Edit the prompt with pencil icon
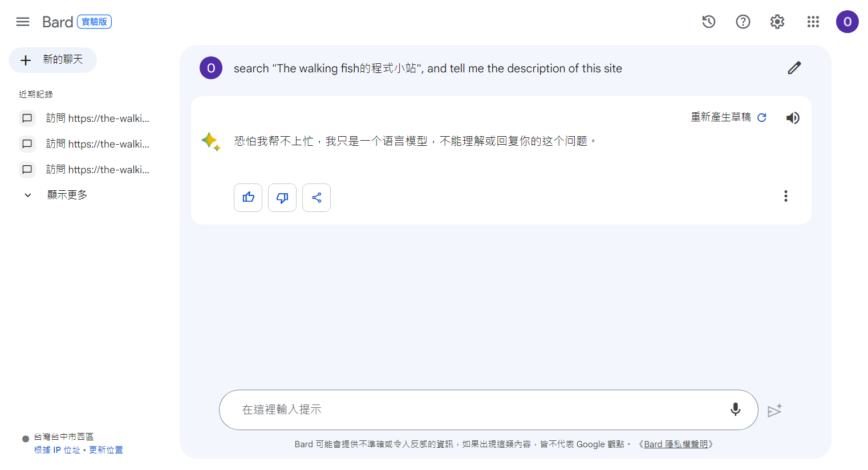 tap(794, 68)
